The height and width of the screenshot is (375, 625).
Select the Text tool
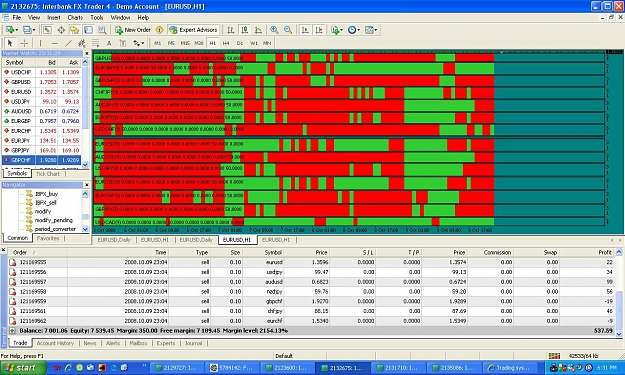pos(109,43)
